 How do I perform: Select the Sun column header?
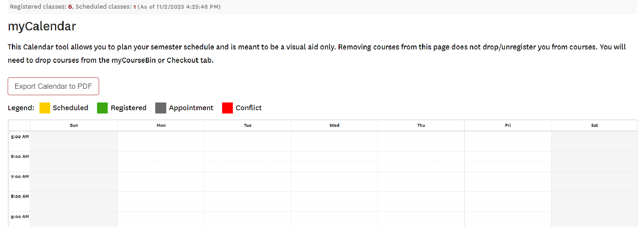point(74,125)
